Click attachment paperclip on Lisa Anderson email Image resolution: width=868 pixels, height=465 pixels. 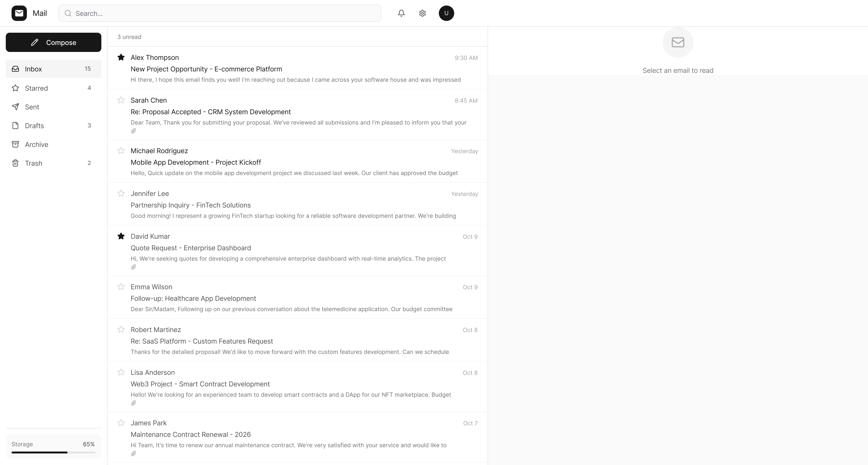pos(134,403)
